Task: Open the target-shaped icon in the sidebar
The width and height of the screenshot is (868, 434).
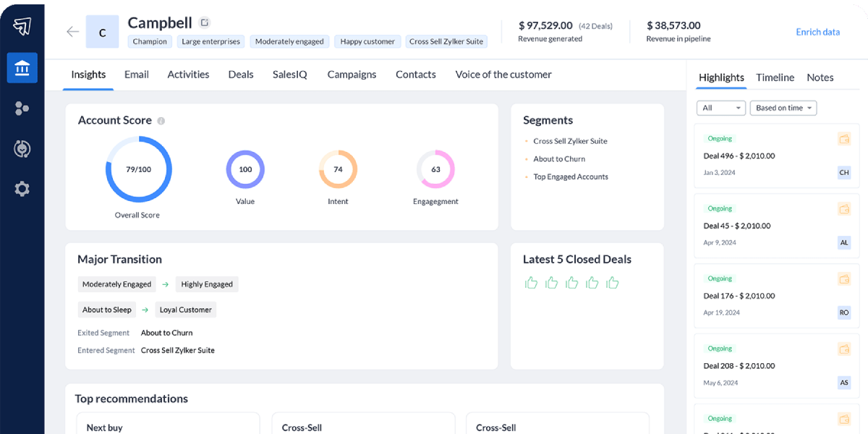Action: click(x=22, y=149)
